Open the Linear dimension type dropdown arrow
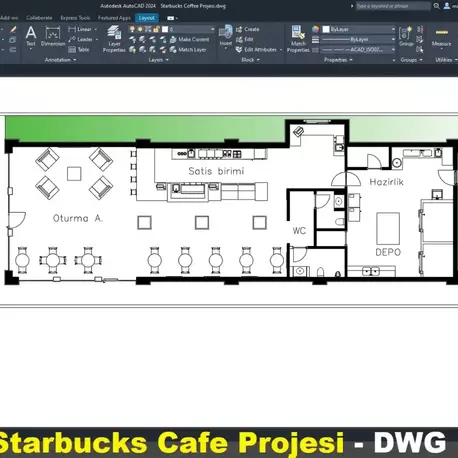The width and height of the screenshot is (458, 458). coord(96,29)
